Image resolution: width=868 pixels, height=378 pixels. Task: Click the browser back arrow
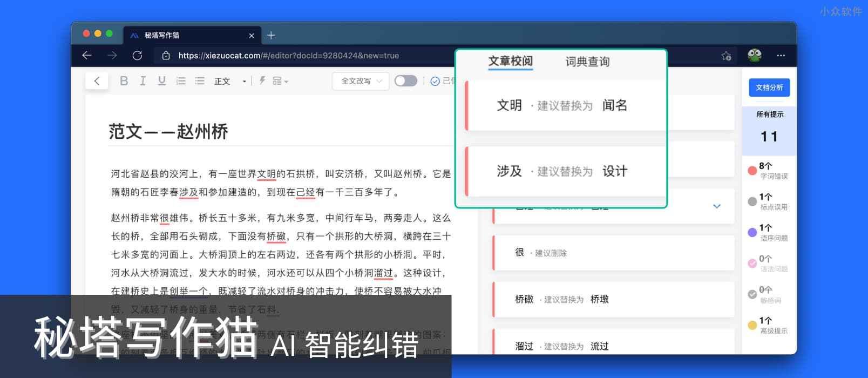87,55
